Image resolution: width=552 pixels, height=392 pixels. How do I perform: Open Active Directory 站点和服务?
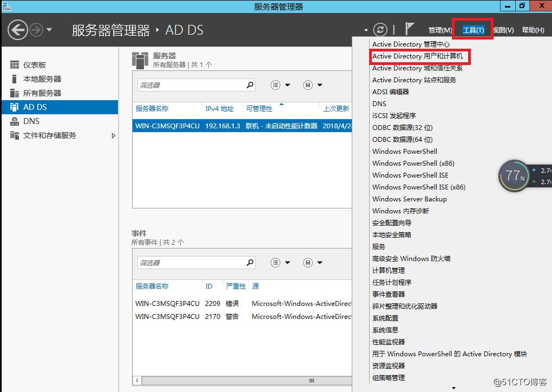[x=414, y=80]
